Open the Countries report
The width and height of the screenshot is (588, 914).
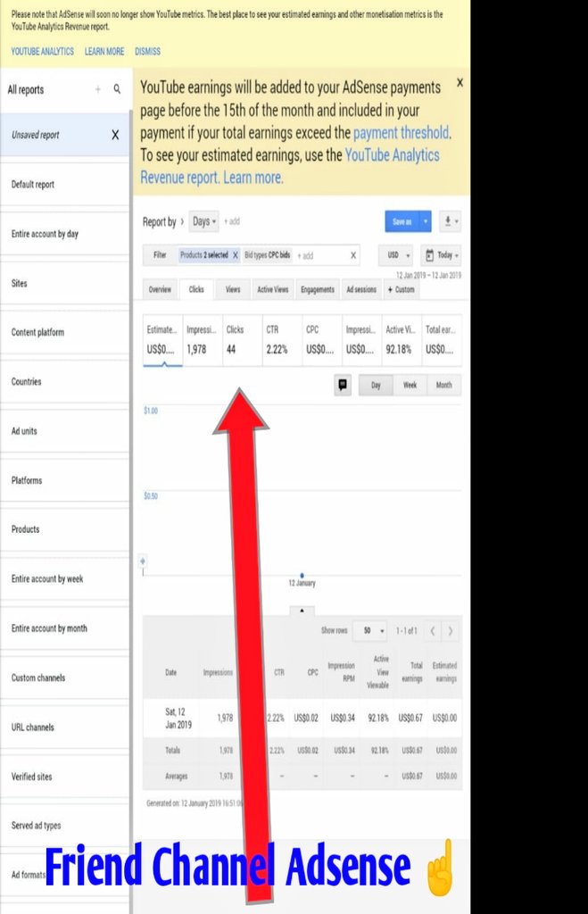pos(64,382)
